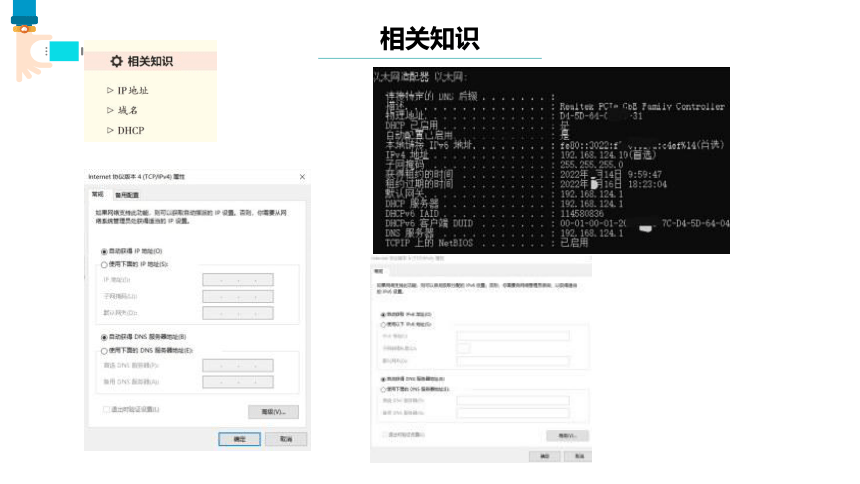The width and height of the screenshot is (860, 484).
Task: Select 自动获得 IP 地址 in IPv4 dialog
Action: point(104,251)
